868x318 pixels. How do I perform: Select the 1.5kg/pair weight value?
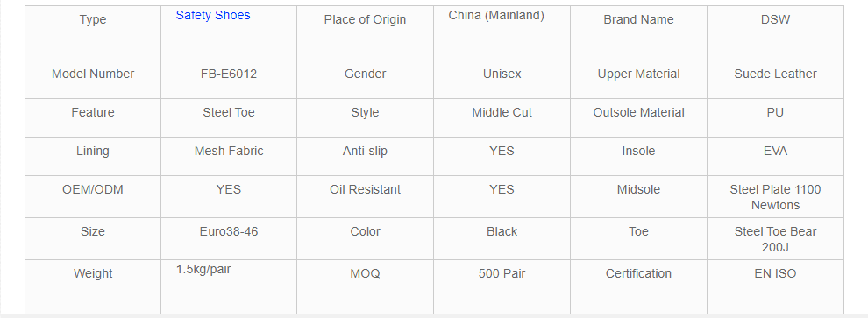pyautogui.click(x=203, y=270)
